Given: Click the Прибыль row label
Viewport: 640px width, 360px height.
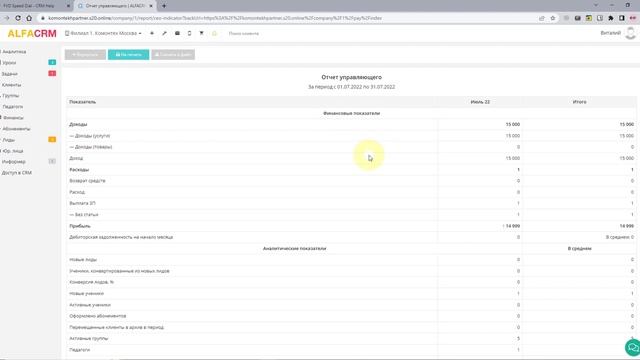Looking at the screenshot, I should point(80,226).
